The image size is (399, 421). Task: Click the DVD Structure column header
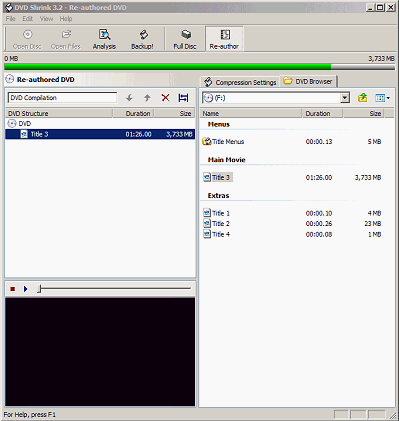[59, 113]
